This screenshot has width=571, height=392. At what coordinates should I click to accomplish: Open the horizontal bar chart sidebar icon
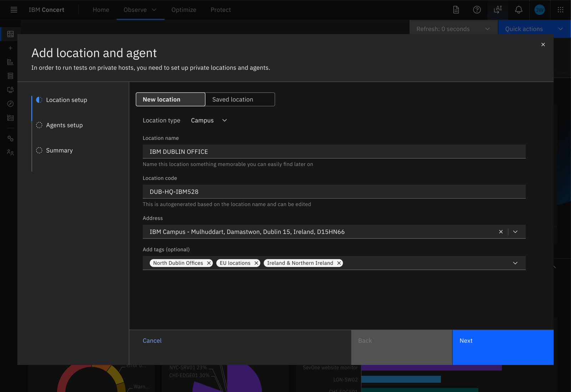10,62
